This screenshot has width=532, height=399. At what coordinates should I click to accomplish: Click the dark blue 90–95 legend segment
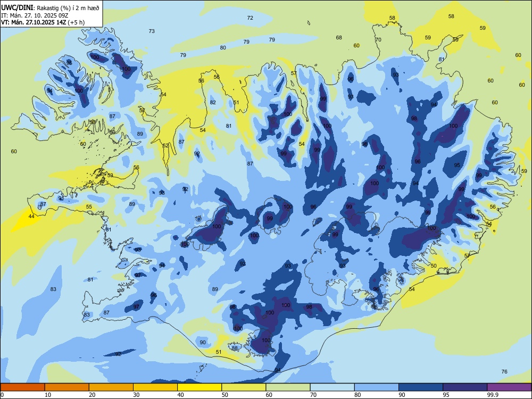pos(421,387)
